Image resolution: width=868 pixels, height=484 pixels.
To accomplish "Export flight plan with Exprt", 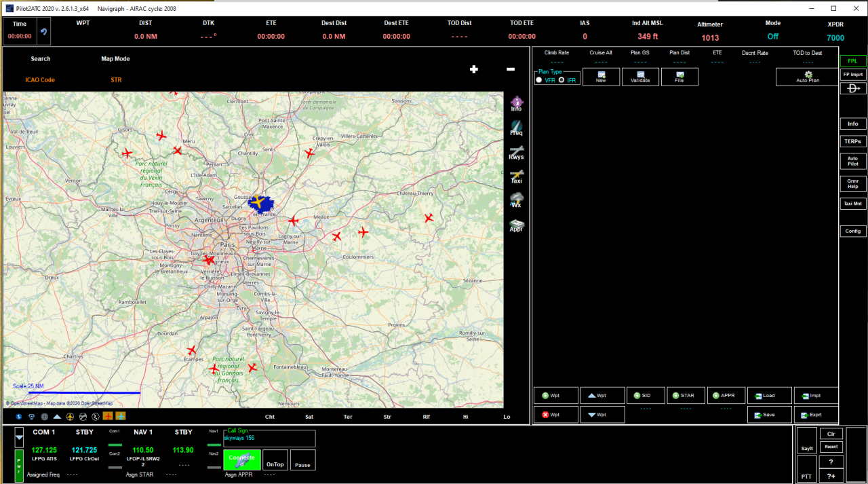I will (816, 414).
